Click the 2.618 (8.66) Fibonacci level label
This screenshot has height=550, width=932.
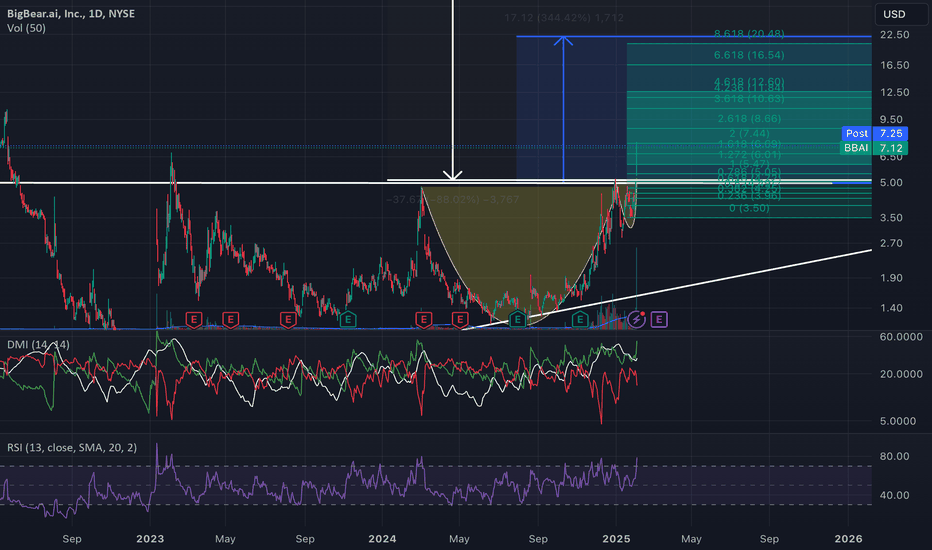(x=749, y=119)
